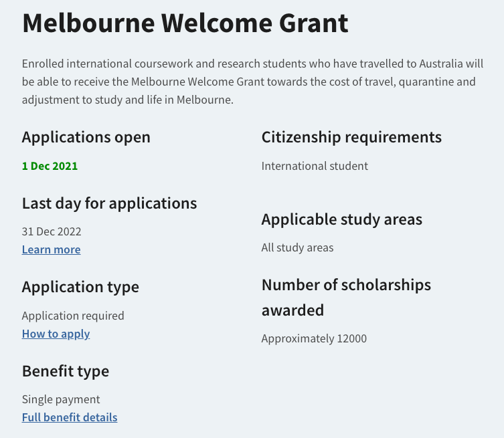
Task: Click the "Melbourne Welcome Grant" page title
Action: point(185,23)
